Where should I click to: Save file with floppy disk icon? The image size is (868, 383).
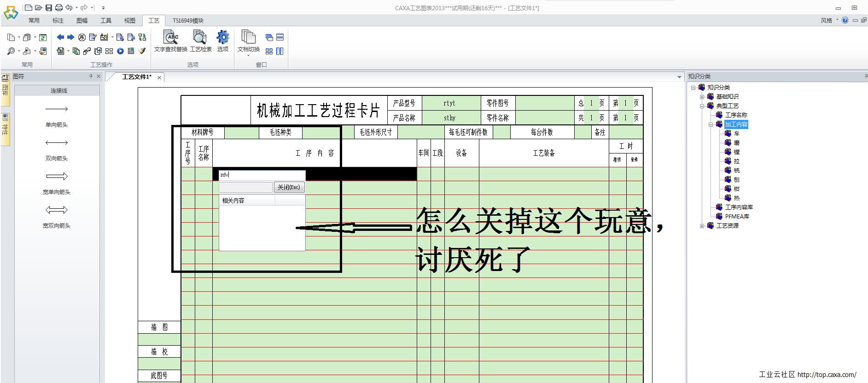[49, 8]
